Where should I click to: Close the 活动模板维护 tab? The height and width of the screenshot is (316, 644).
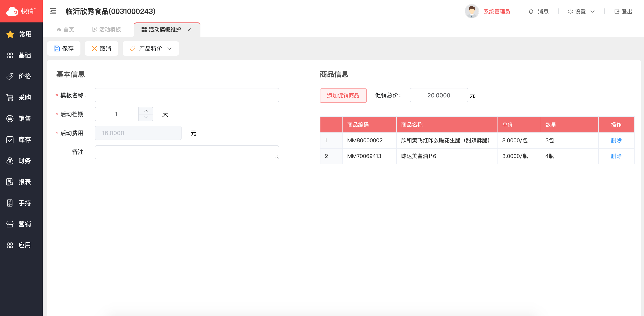(x=189, y=30)
